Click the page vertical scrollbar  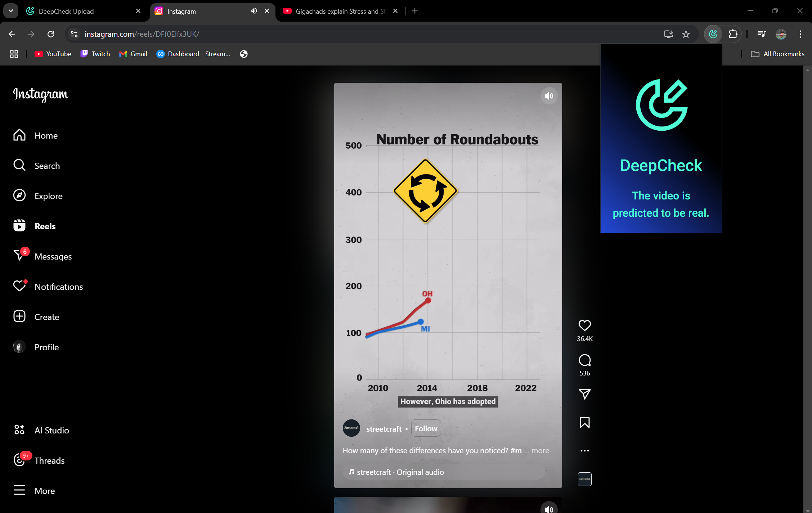tap(807, 288)
